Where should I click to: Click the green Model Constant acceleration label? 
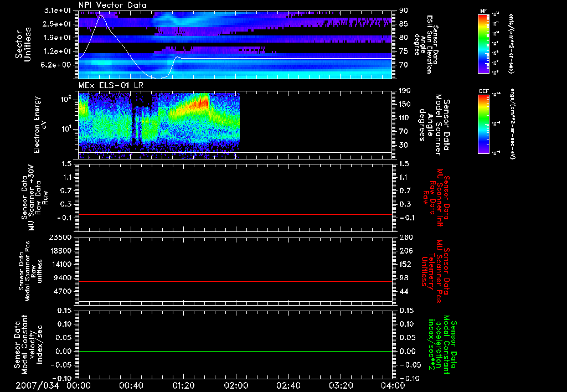click(x=443, y=344)
